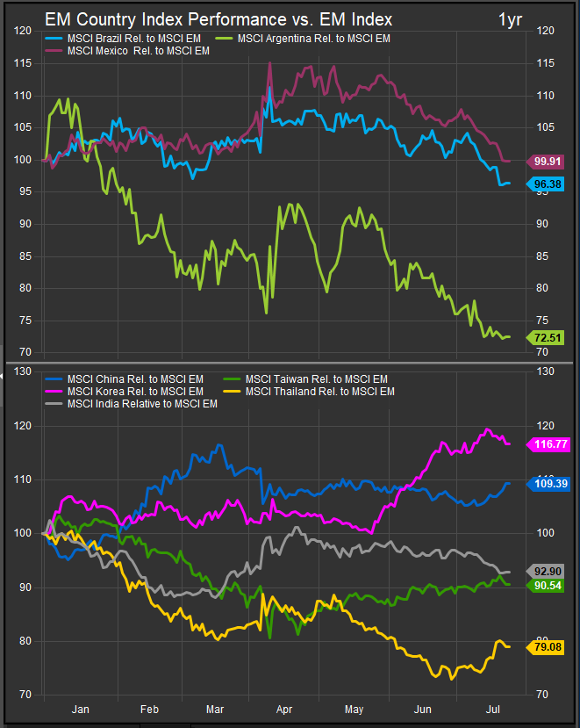This screenshot has width=580, height=728.
Task: Select the MSCI India legend entry
Action: tap(142, 404)
